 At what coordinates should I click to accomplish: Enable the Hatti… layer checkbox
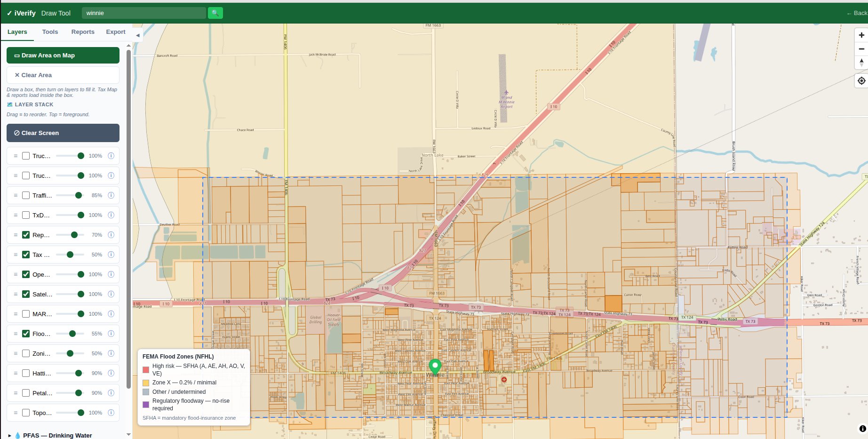(x=26, y=373)
